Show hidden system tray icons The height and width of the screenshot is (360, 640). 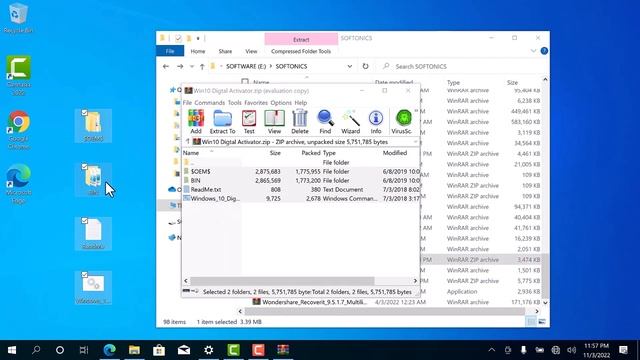(492, 350)
